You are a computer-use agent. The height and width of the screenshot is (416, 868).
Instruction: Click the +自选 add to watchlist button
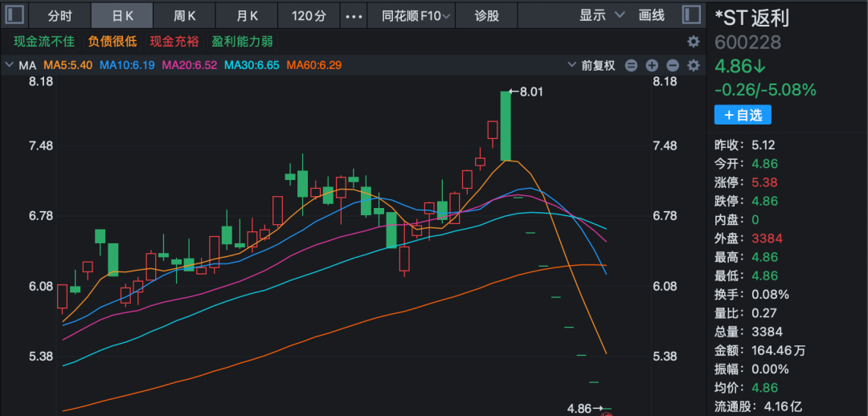pyautogui.click(x=743, y=115)
